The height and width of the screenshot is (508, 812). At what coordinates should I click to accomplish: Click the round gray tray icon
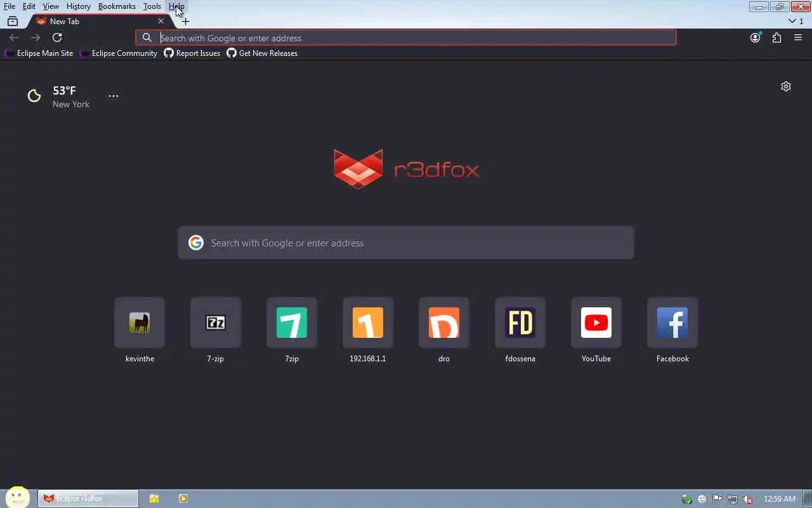coord(702,499)
